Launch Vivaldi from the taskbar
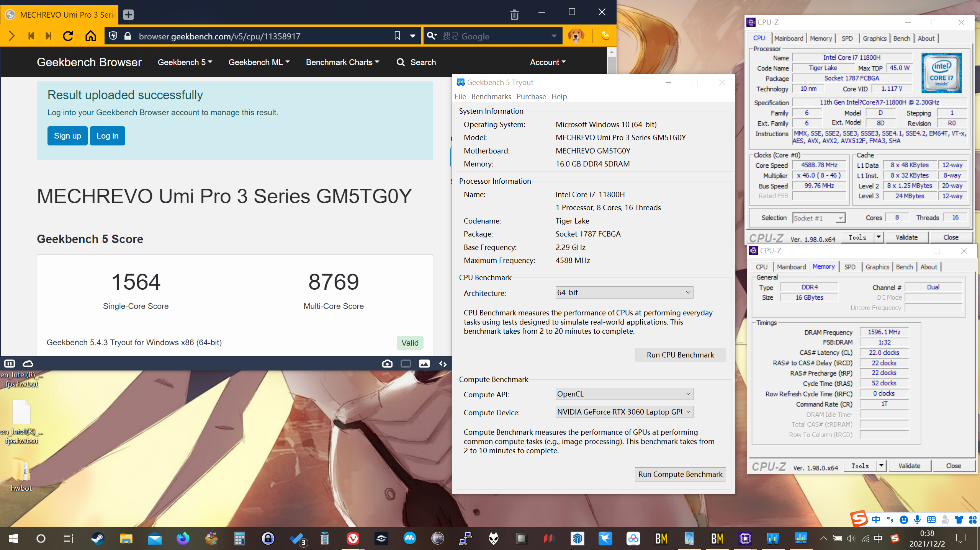This screenshot has width=980, height=550. pyautogui.click(x=353, y=539)
